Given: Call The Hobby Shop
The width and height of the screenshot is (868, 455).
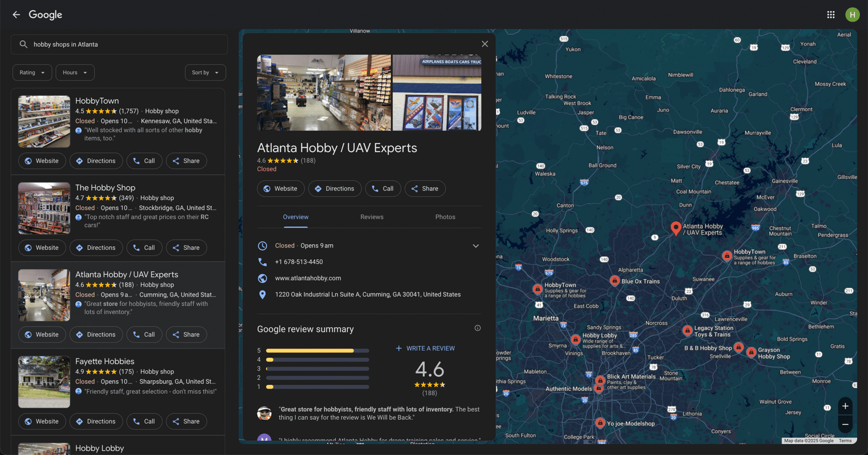Looking at the screenshot, I should (144, 248).
